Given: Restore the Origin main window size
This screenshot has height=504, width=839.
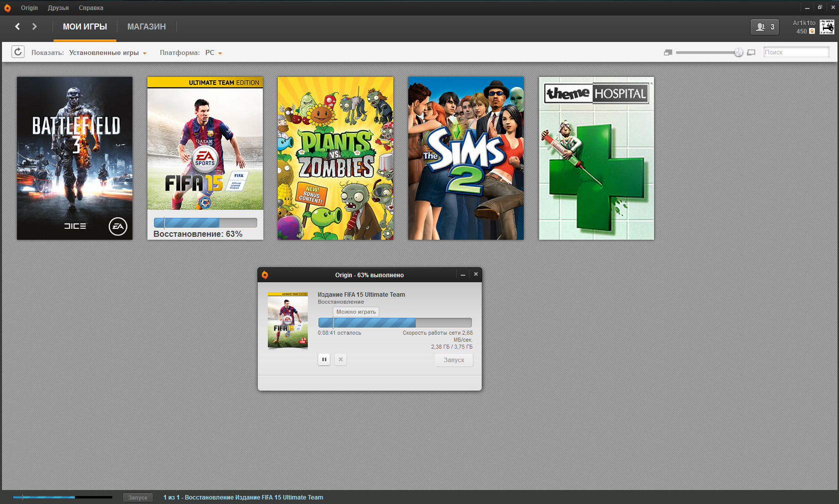Looking at the screenshot, I should coord(820,7).
